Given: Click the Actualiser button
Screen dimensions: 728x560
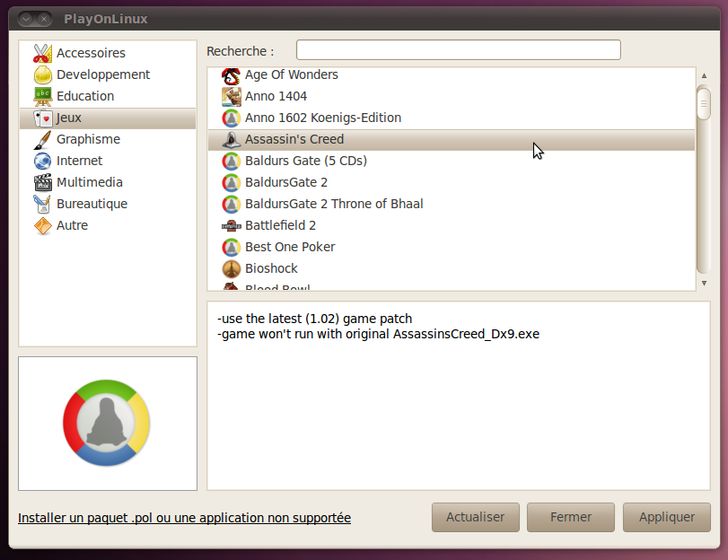Looking at the screenshot, I should 476,517.
